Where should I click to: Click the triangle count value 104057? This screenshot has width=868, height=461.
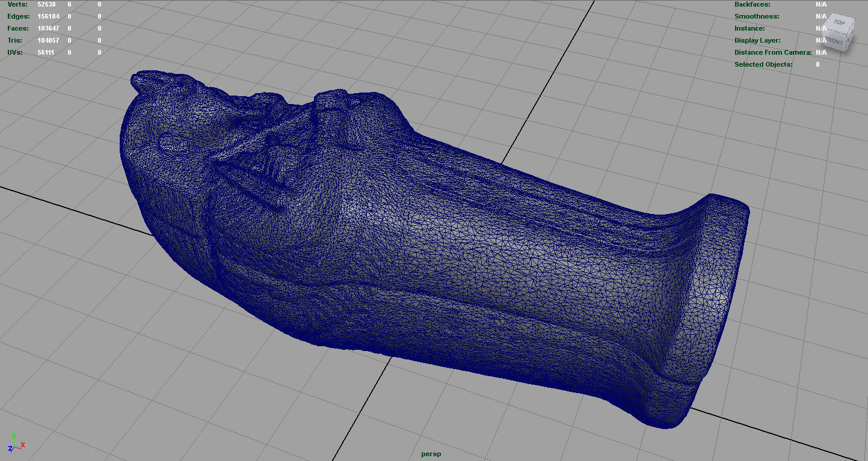point(48,40)
